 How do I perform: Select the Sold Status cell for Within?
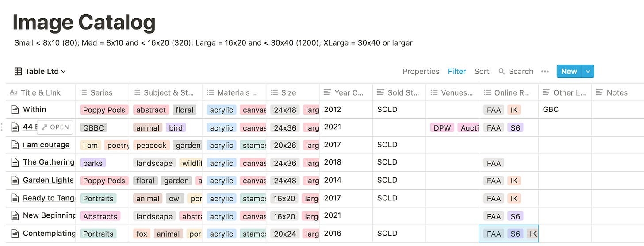(x=399, y=109)
